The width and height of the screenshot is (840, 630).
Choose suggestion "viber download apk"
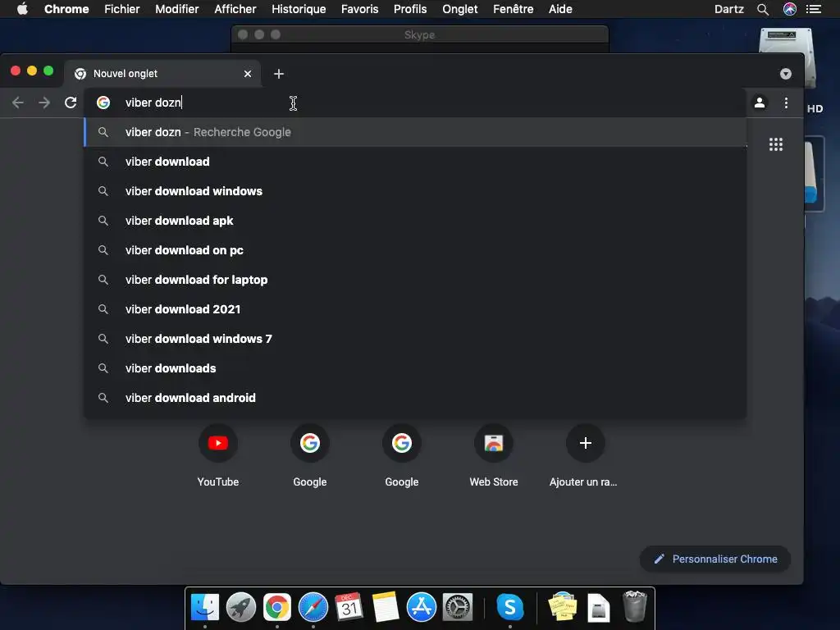tap(415, 221)
